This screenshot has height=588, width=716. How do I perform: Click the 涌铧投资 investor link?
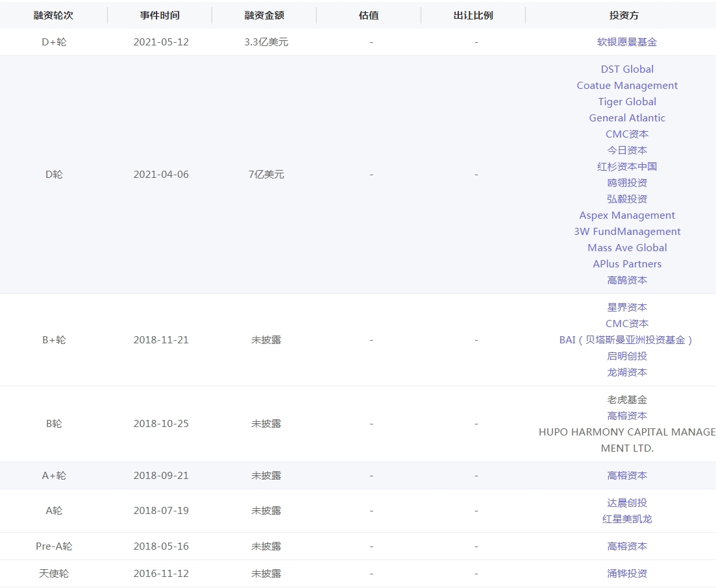click(627, 573)
